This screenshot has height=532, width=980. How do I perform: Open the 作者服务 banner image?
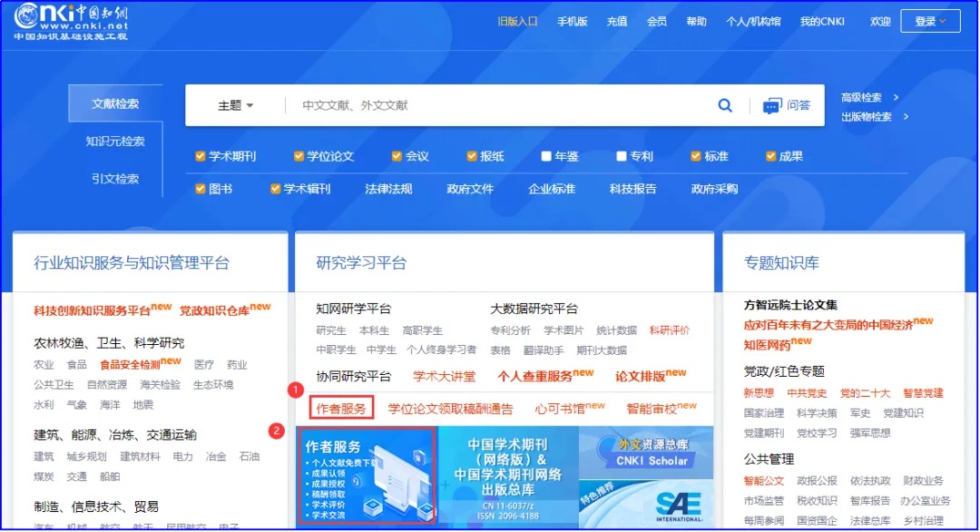point(367,476)
